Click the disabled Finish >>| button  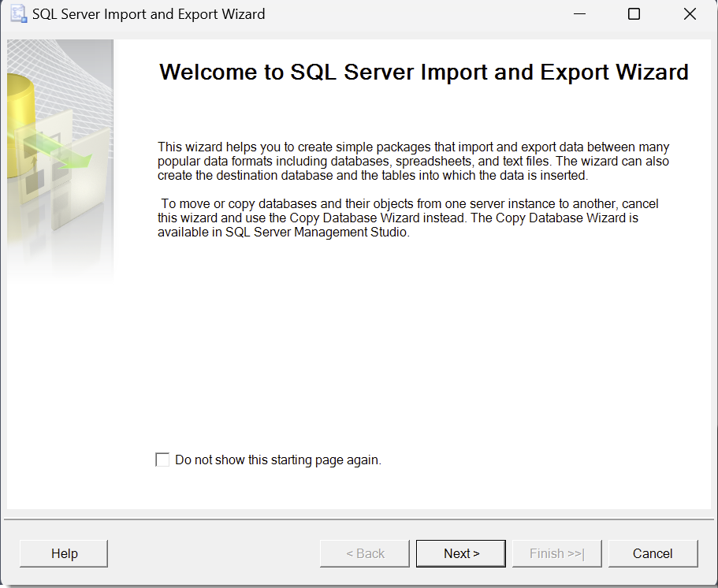[x=556, y=553]
